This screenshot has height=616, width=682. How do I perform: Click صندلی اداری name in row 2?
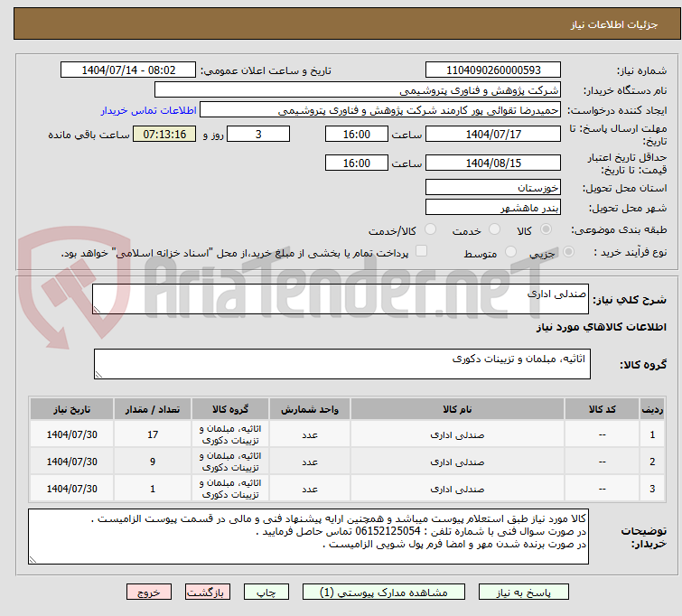[x=457, y=462]
